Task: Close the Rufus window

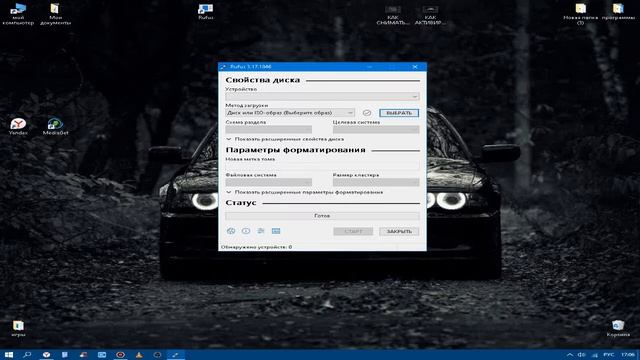Action: 415,67
